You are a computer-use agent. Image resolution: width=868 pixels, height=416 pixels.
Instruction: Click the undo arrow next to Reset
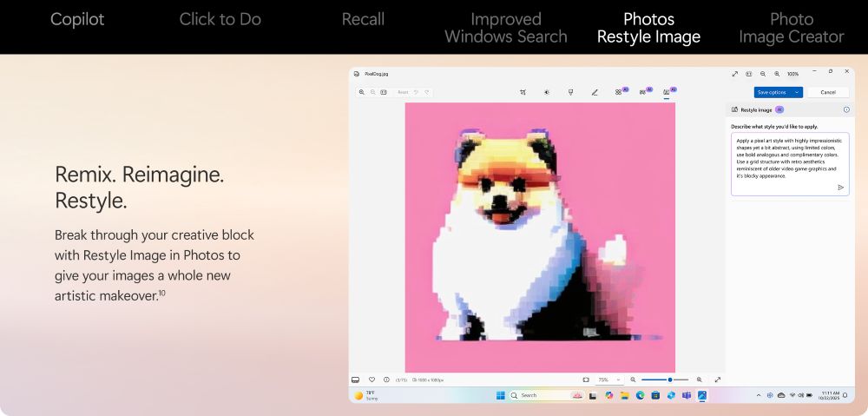click(417, 92)
